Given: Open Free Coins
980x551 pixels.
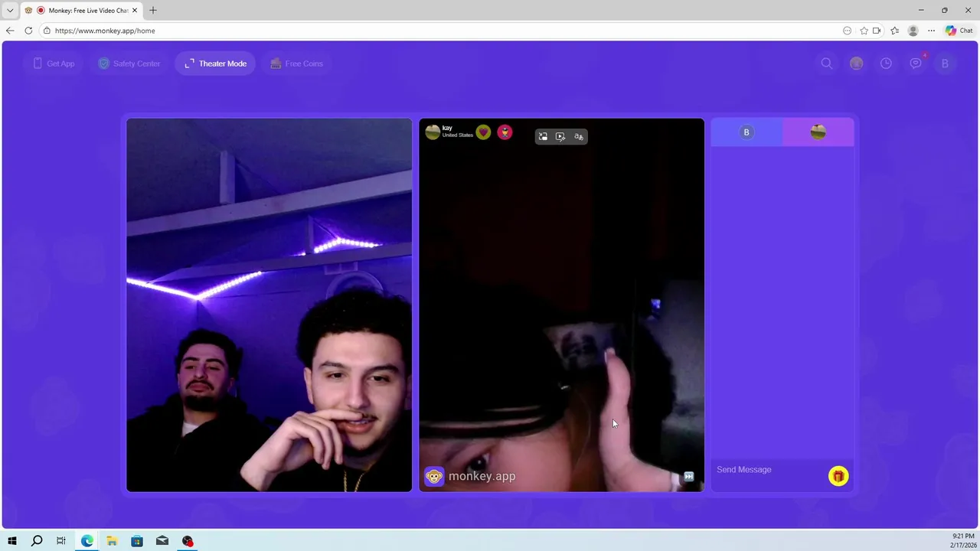Looking at the screenshot, I should 296,64.
